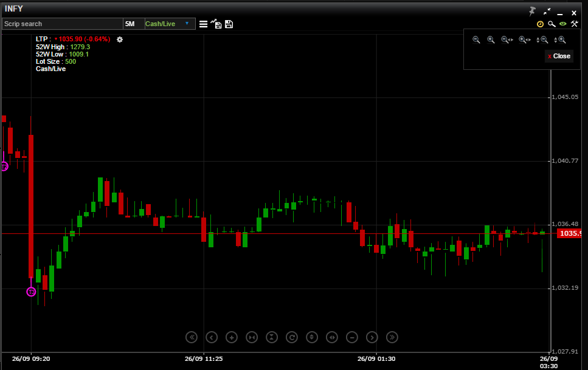Pin the INFY chart window
588x370 pixels.
point(532,12)
